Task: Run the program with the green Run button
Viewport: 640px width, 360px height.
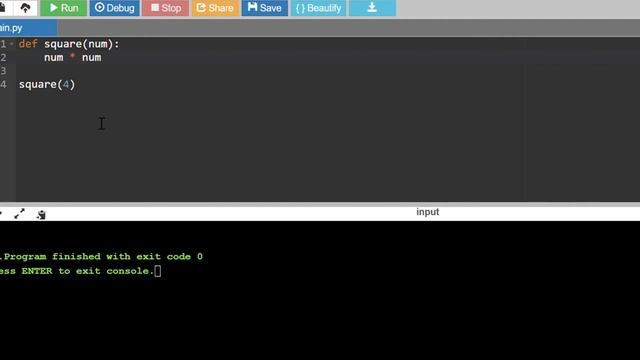Action: click(64, 8)
